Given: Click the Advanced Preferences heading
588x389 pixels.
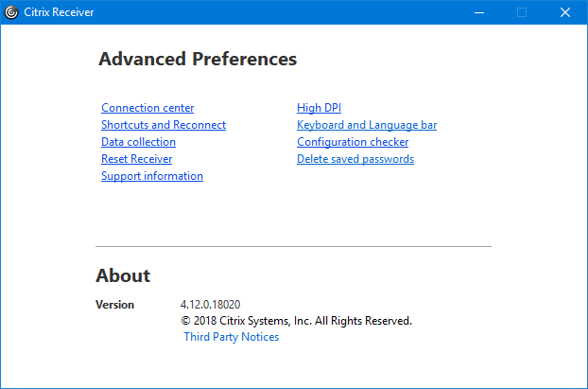Looking at the screenshot, I should click(198, 59).
